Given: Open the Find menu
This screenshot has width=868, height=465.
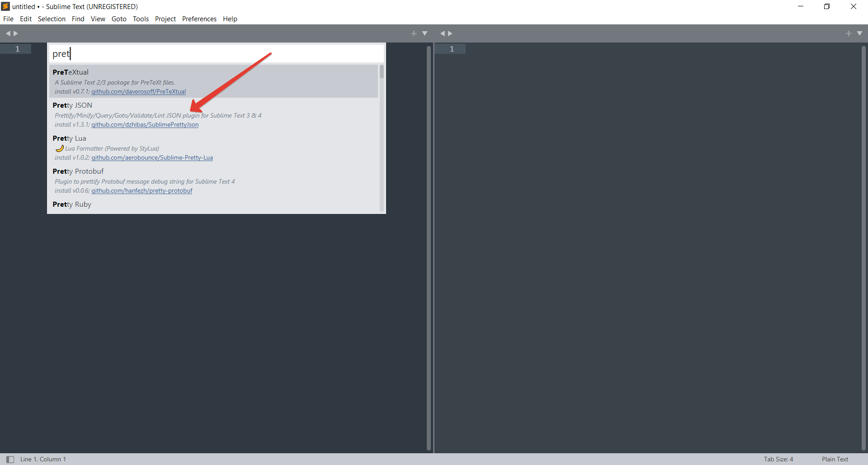Looking at the screenshot, I should pyautogui.click(x=78, y=19).
